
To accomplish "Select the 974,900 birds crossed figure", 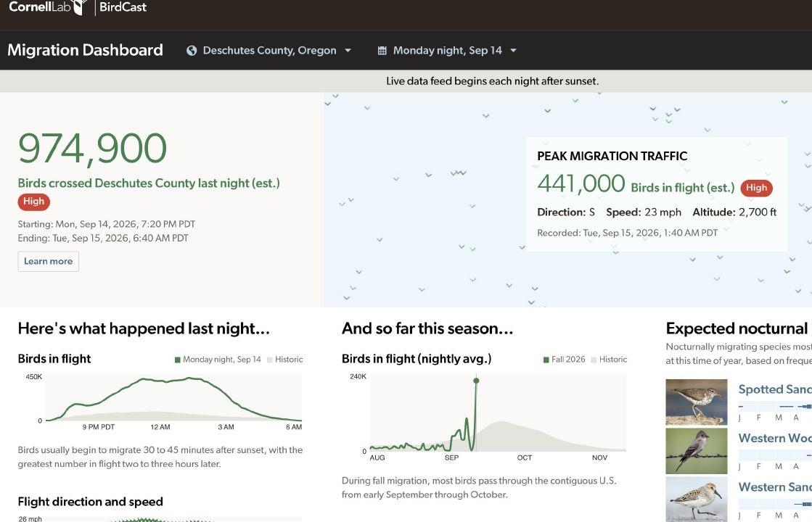I will [x=92, y=149].
